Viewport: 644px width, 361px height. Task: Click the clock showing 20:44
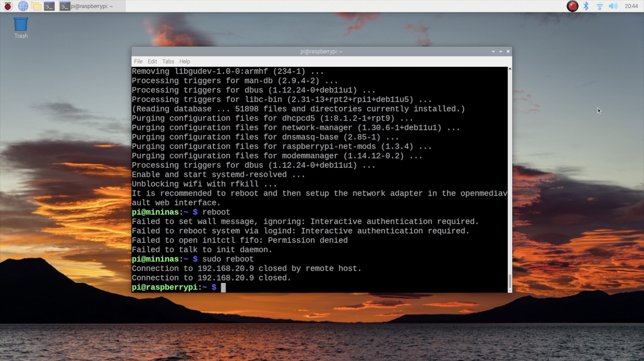pyautogui.click(x=631, y=6)
